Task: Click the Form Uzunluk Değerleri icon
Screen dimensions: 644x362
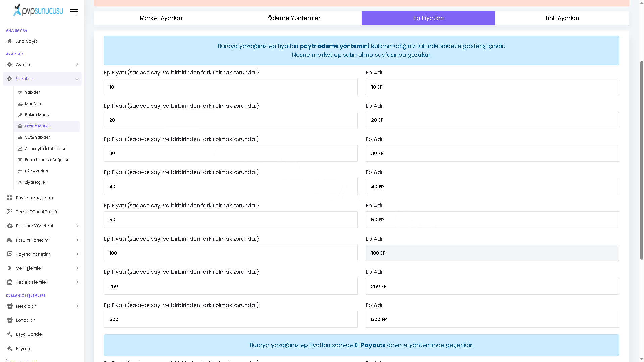Action: [x=20, y=160]
